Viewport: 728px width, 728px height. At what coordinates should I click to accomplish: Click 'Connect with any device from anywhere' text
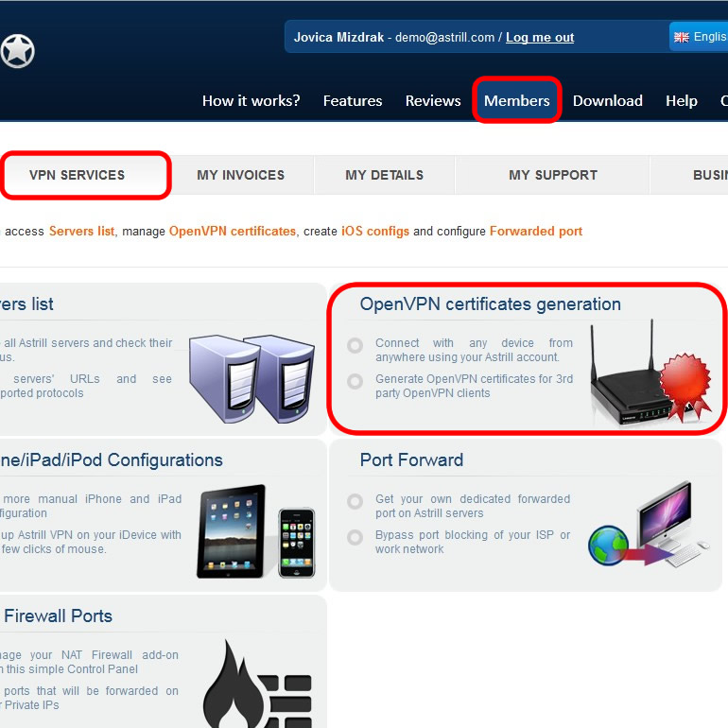coord(474,350)
